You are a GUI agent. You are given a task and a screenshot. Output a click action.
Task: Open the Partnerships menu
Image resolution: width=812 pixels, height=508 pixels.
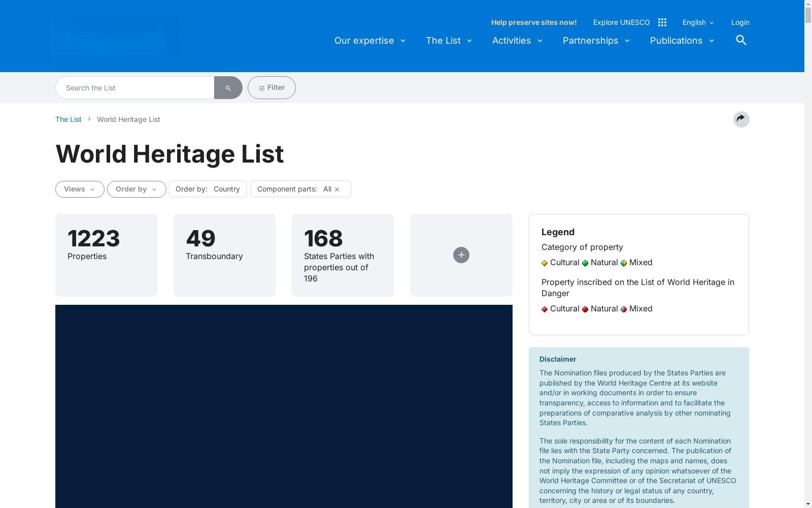596,41
